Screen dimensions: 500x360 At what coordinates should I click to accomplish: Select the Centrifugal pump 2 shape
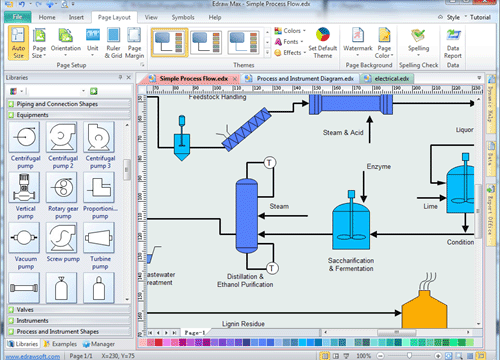coord(63,146)
